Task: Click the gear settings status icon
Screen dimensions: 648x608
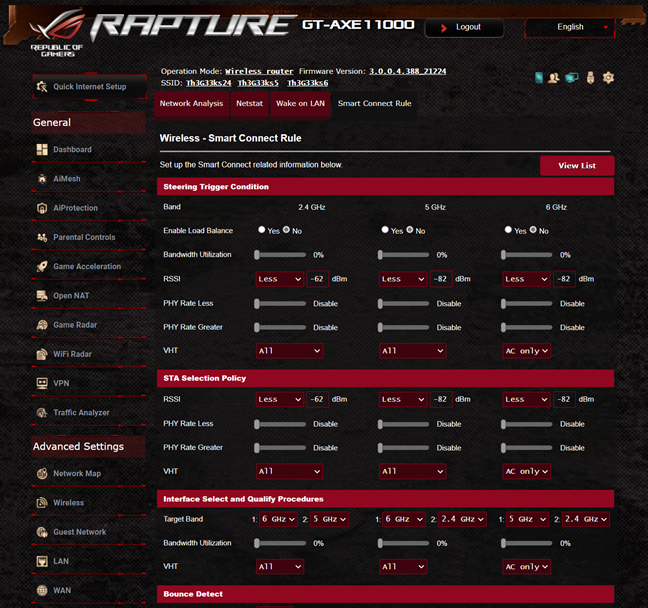Action: (608, 77)
